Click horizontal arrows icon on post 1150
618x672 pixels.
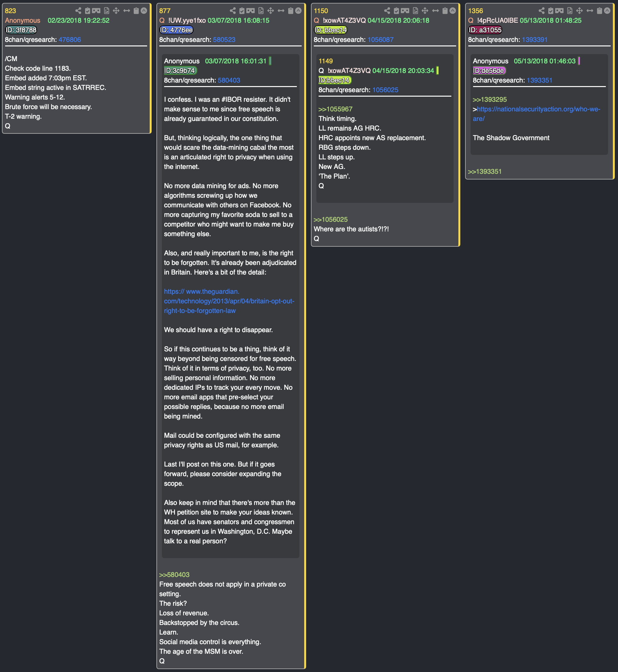[x=435, y=11]
